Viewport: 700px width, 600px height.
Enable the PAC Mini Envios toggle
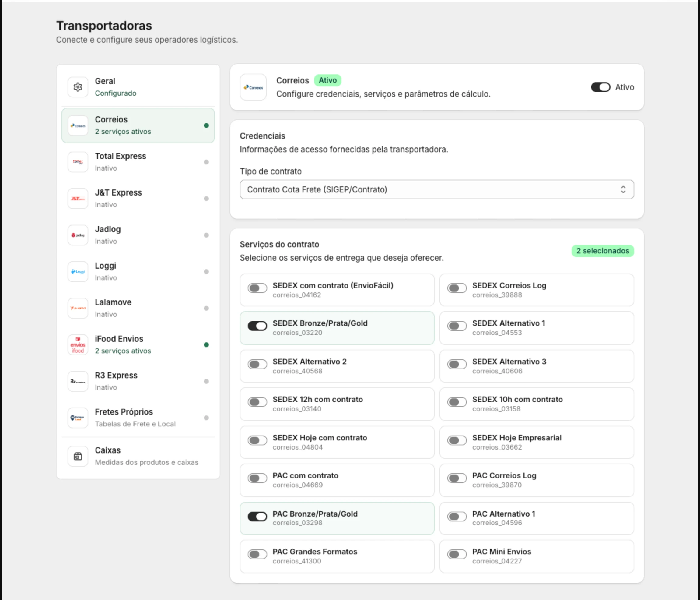[457, 554]
